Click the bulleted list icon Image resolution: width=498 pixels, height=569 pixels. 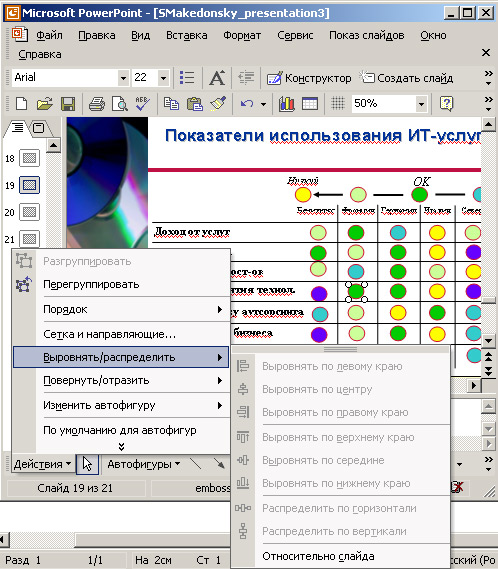point(187,78)
